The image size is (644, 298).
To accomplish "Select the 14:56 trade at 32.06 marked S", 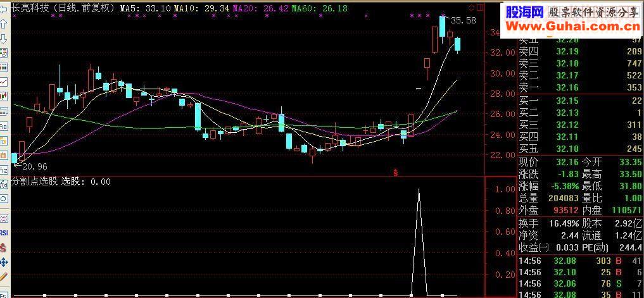I will (x=580, y=283).
